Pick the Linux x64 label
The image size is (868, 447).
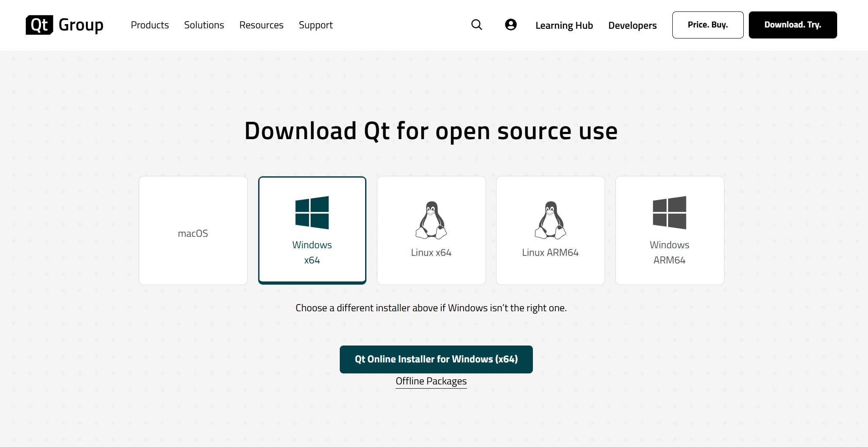pos(431,252)
